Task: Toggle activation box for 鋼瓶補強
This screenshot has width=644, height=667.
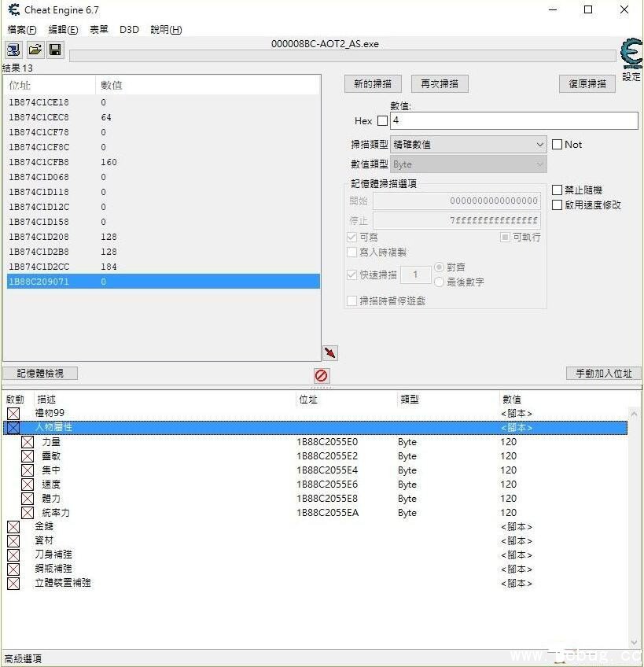Action: [x=13, y=569]
